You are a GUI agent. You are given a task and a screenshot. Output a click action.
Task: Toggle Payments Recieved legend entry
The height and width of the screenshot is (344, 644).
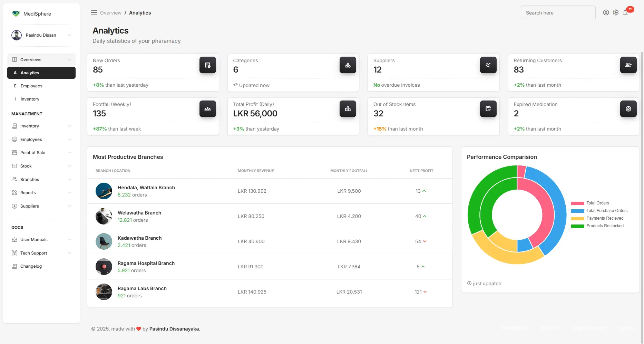coord(604,218)
